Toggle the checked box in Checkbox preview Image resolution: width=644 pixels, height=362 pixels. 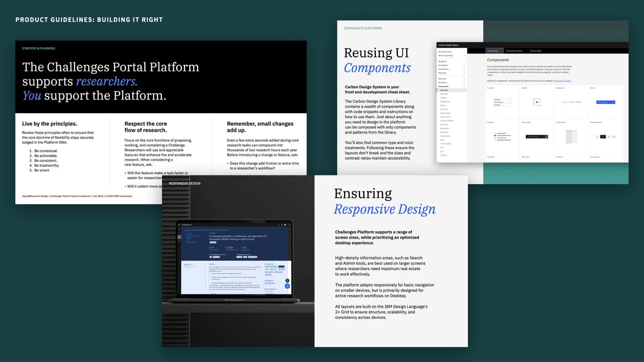495,135
